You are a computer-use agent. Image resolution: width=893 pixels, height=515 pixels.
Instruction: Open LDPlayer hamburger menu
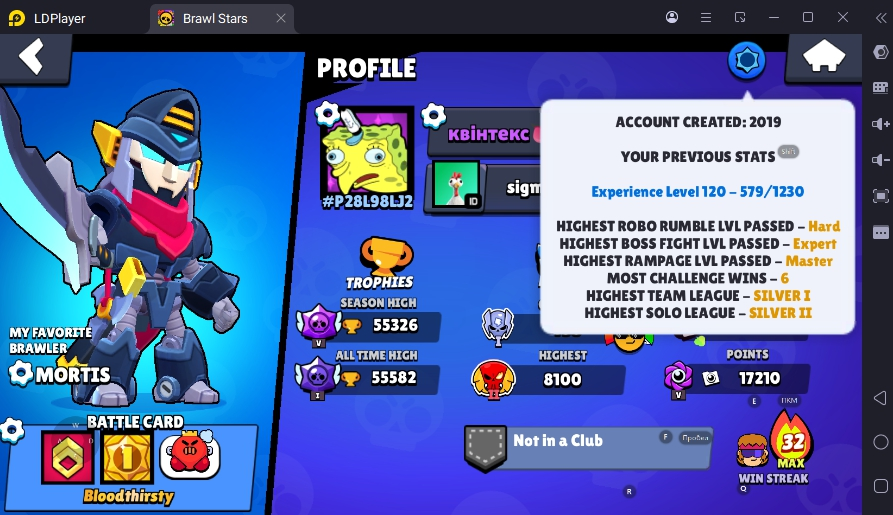click(x=706, y=18)
